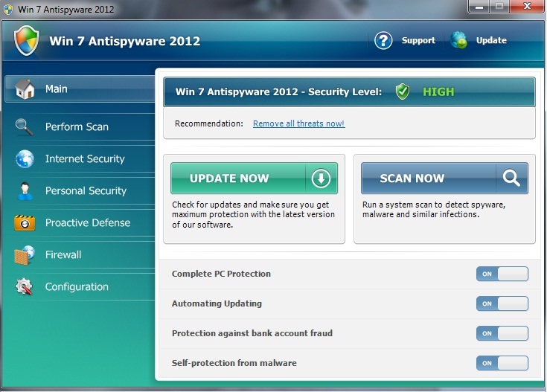Viewport: 547px width, 392px height.
Task: Click the Automating Updating label
Action: 217,303
